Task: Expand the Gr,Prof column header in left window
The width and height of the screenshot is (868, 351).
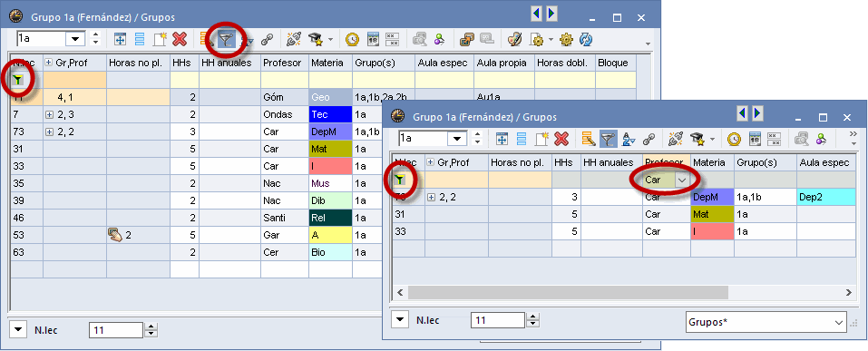Action: click(x=49, y=63)
